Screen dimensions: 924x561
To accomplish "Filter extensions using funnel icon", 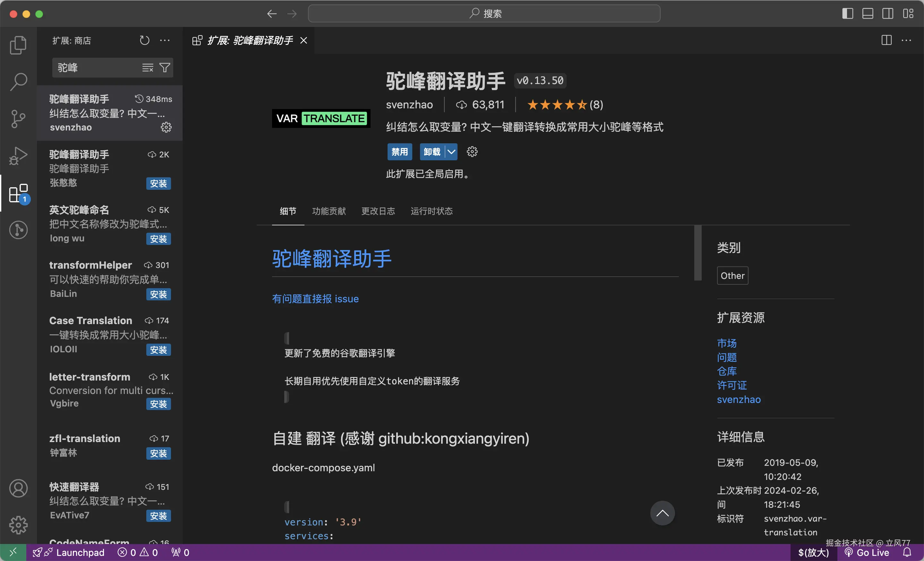I will (x=165, y=67).
